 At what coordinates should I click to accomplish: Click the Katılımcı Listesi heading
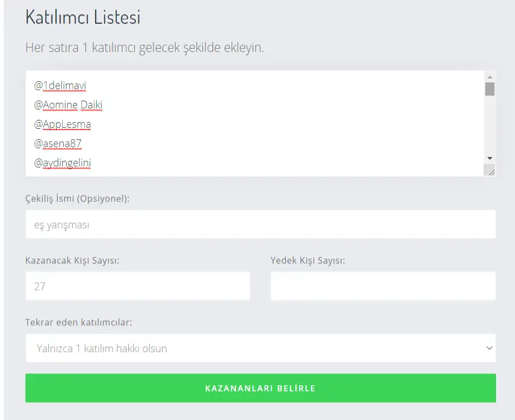[83, 17]
